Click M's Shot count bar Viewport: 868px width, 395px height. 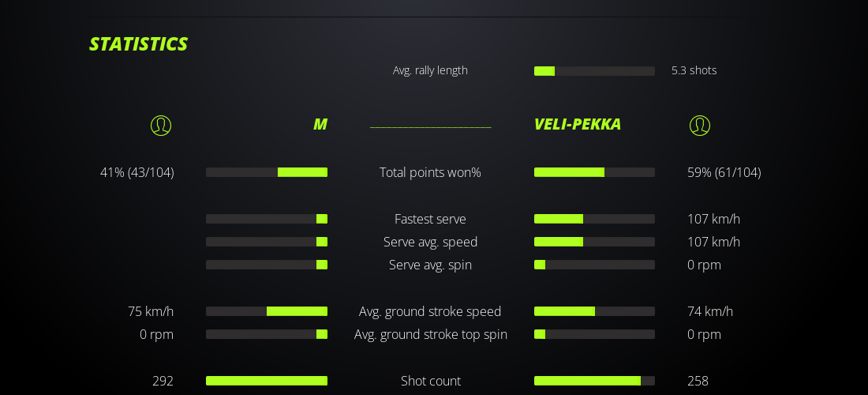click(x=267, y=381)
